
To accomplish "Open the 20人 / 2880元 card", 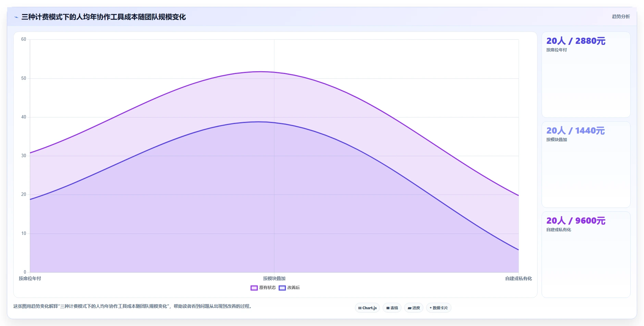I will [586, 75].
